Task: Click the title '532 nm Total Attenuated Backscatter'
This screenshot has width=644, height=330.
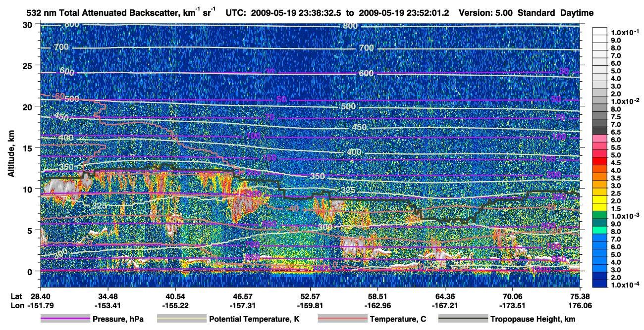Action: [103, 13]
